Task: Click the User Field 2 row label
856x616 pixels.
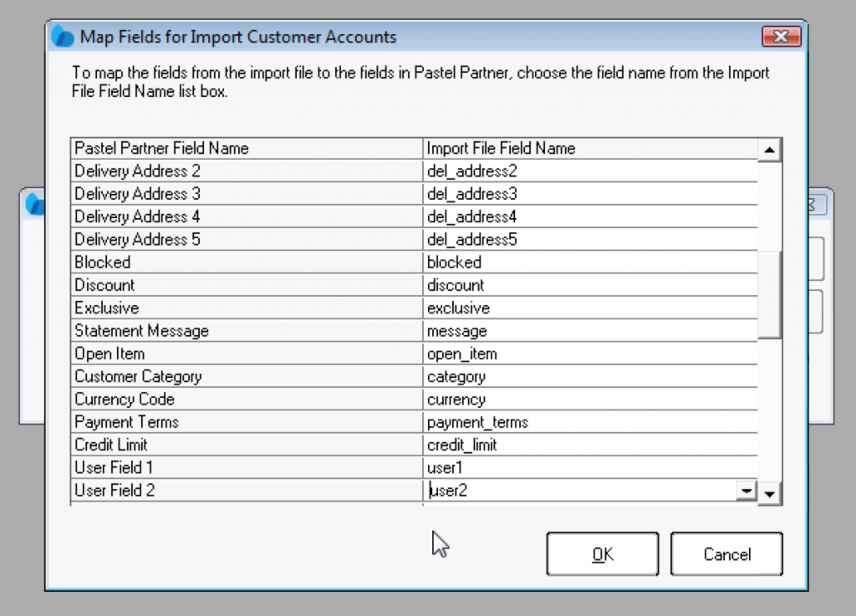Action: [x=247, y=491]
